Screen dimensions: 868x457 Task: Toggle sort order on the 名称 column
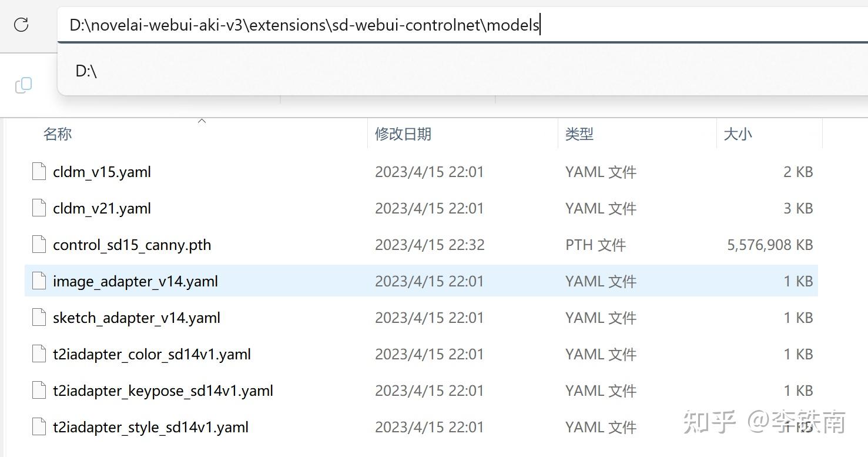tap(57, 134)
